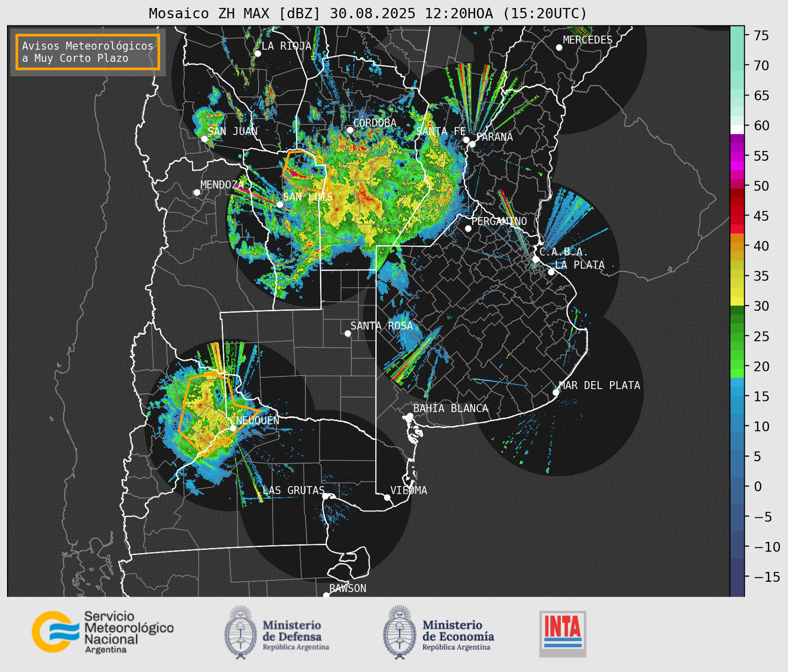Click the Mercedes city marker dot
The height and width of the screenshot is (672, 788).
click(x=559, y=48)
